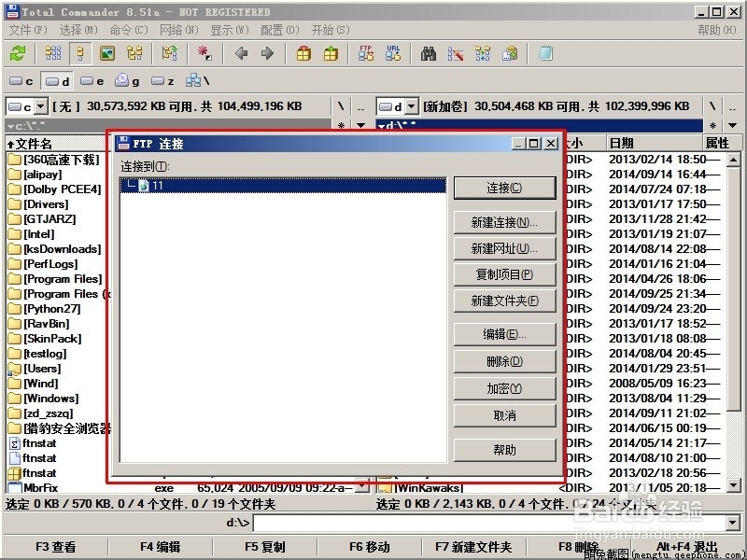Go to parent directory in right panel
Screen dimensions: 747x560
pos(732,106)
